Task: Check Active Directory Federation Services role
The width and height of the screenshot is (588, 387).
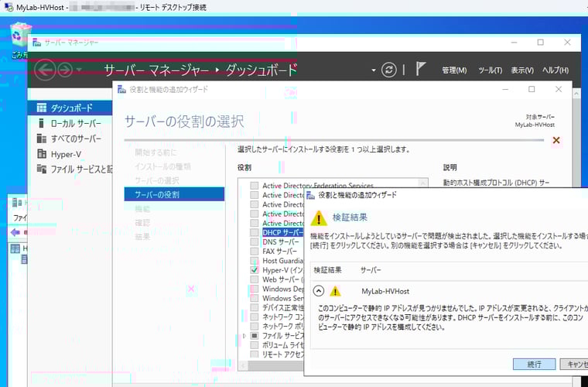Action: click(x=255, y=186)
